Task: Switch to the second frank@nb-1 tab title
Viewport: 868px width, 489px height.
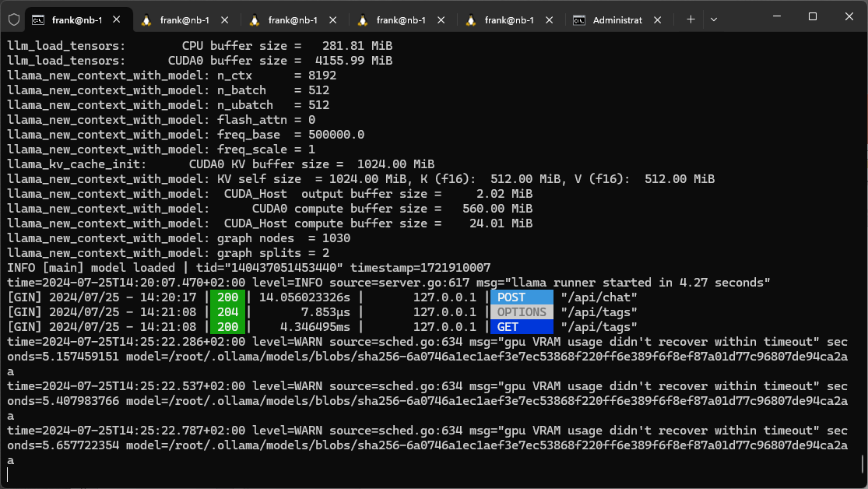Action: point(184,20)
